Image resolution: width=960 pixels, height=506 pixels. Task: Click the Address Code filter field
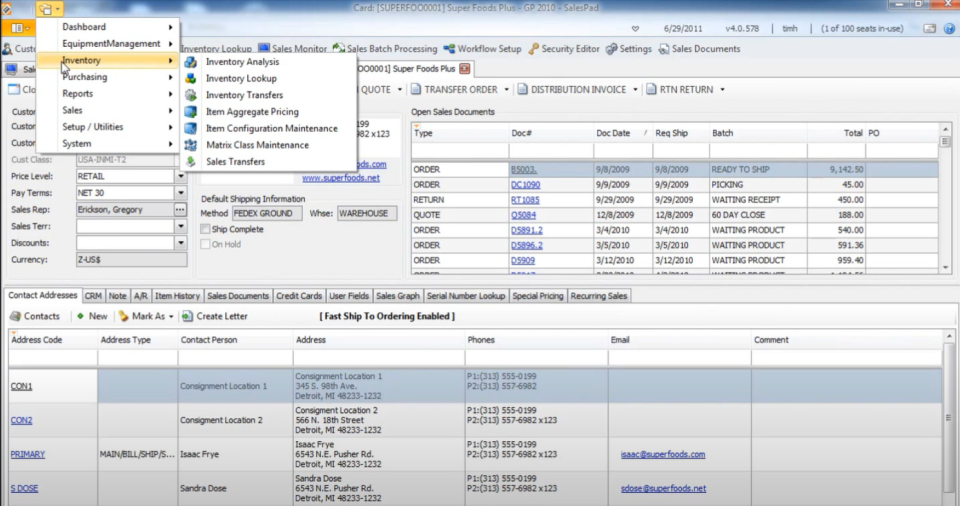[x=53, y=358]
